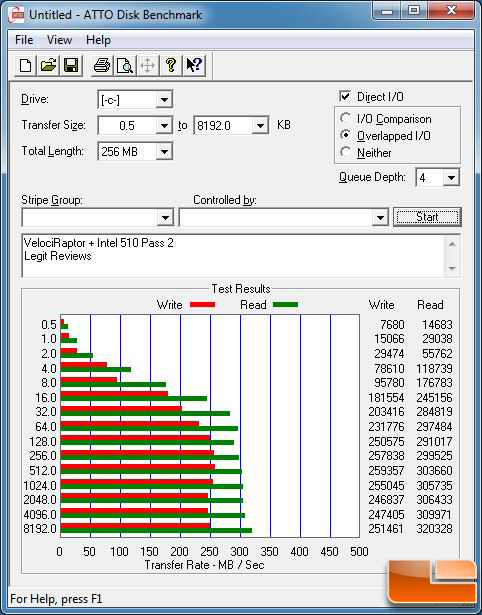This screenshot has width=482, height=615.
Task: Select the I/O Comparison radio button
Action: (346, 118)
